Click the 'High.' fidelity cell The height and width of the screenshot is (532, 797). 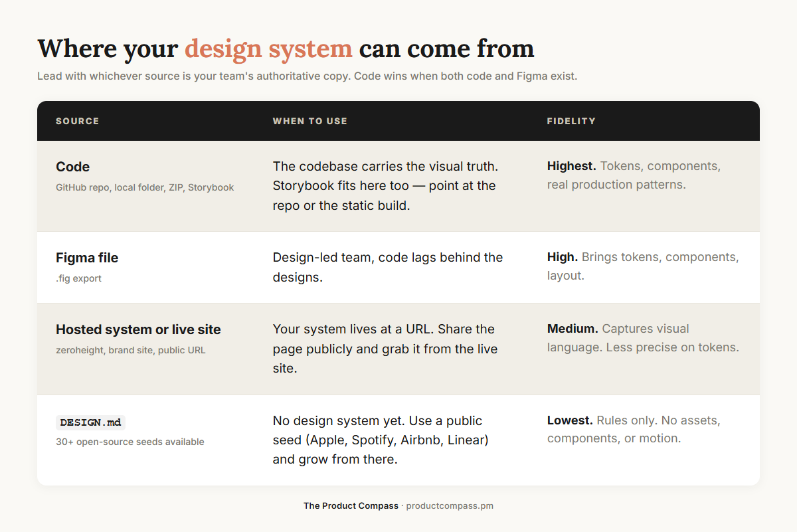tap(643, 266)
